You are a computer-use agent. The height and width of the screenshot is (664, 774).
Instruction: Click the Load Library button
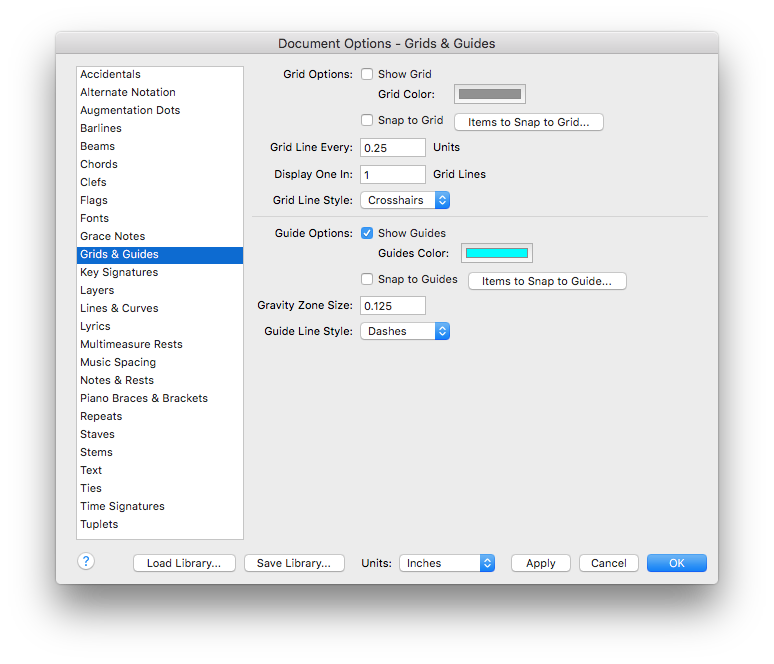tap(184, 563)
